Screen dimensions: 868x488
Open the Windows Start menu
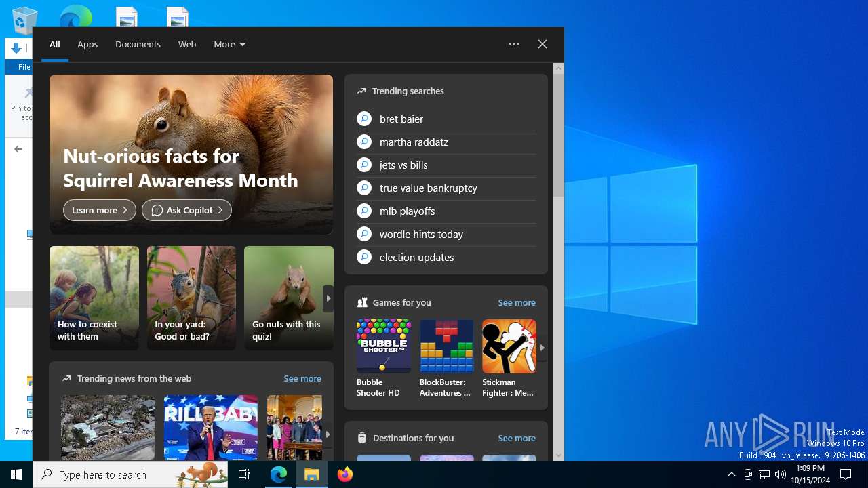(16, 474)
